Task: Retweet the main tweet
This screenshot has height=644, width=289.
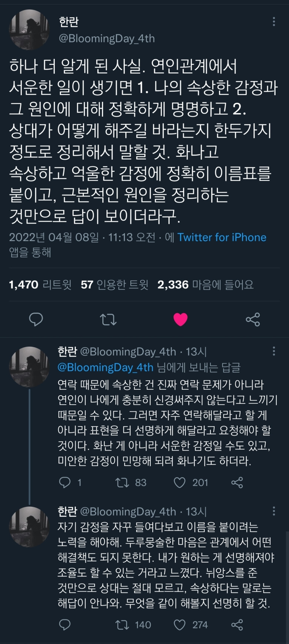Action: click(108, 319)
